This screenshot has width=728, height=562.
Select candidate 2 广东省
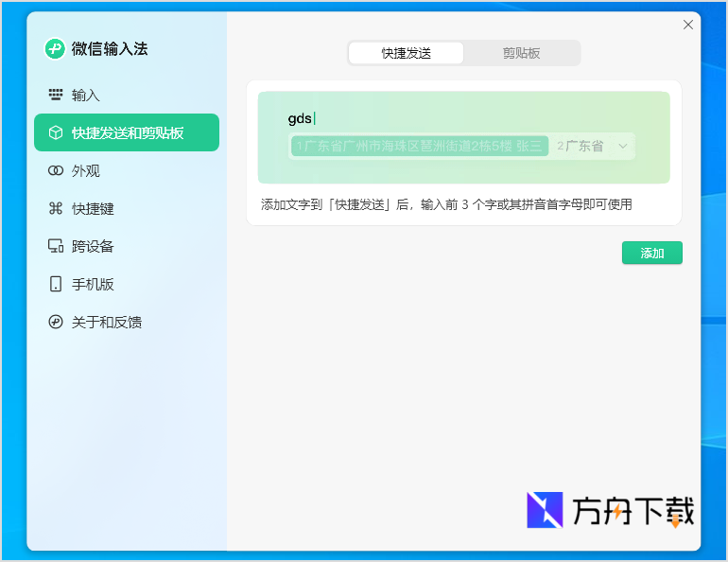pos(581,147)
